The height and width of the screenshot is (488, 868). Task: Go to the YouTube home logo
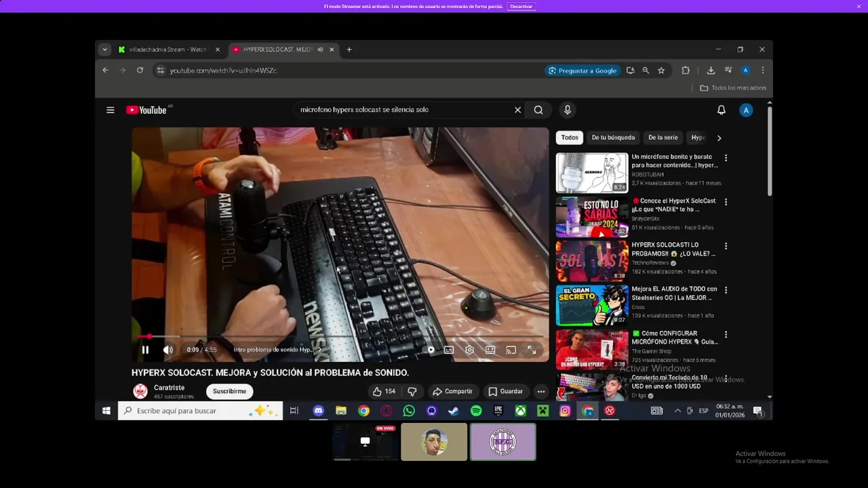(146, 110)
